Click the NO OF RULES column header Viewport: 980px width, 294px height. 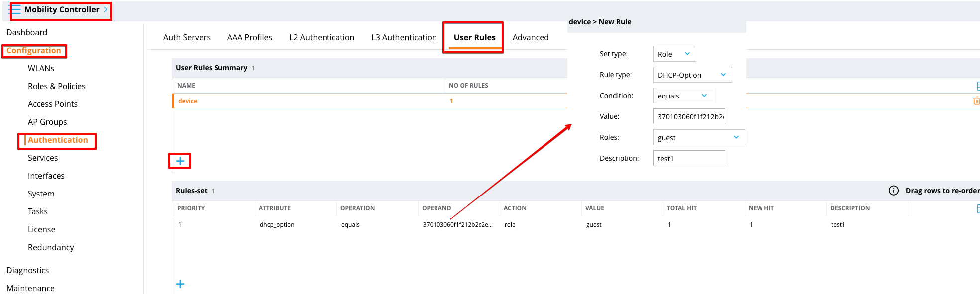pyautogui.click(x=468, y=86)
